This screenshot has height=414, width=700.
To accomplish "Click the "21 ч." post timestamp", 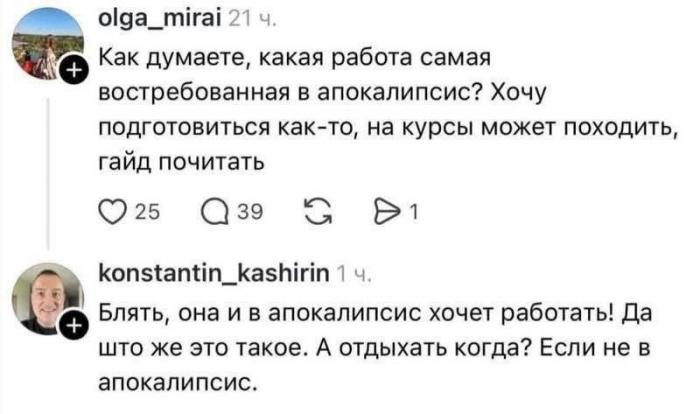I will [x=240, y=17].
